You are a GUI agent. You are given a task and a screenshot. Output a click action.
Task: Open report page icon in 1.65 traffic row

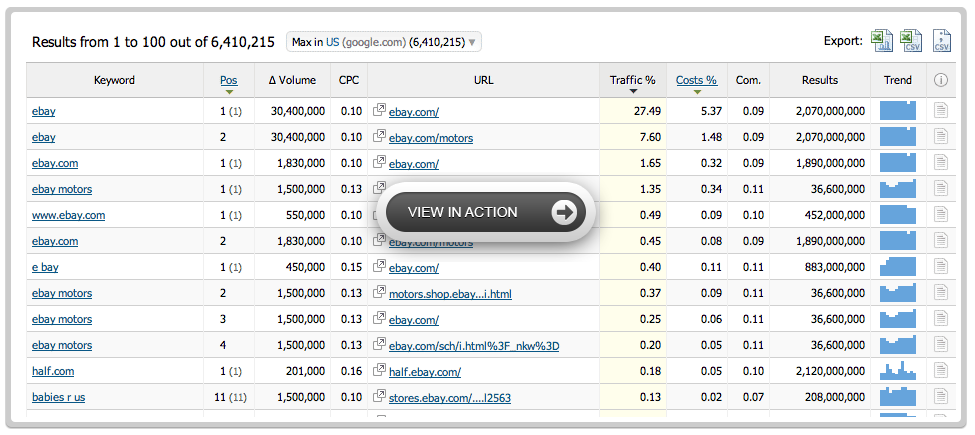tap(941, 163)
